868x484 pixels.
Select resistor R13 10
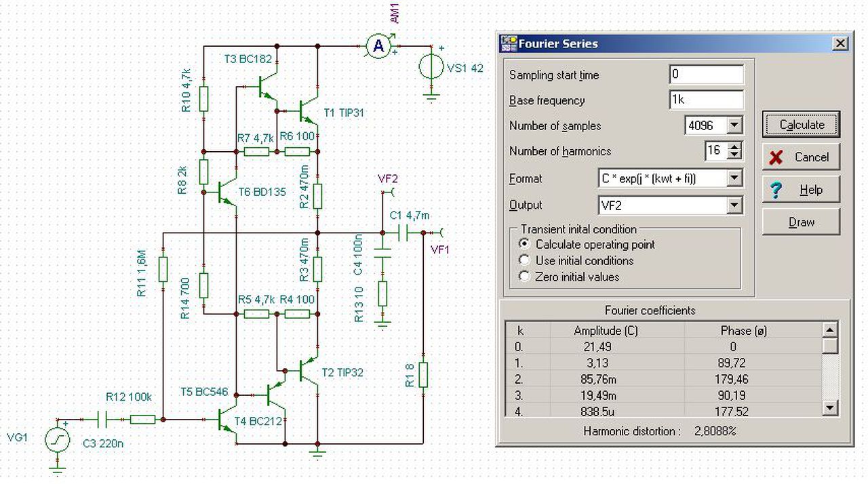(x=382, y=294)
